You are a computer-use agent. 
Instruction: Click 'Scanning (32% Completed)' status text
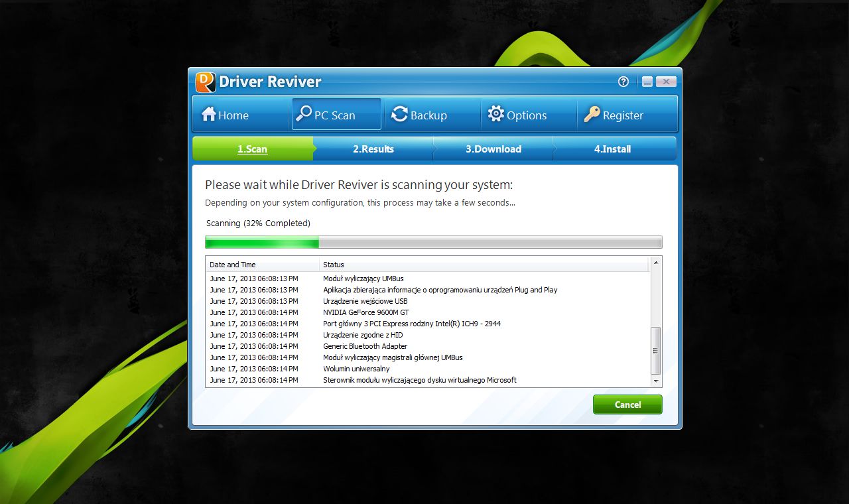pos(258,223)
